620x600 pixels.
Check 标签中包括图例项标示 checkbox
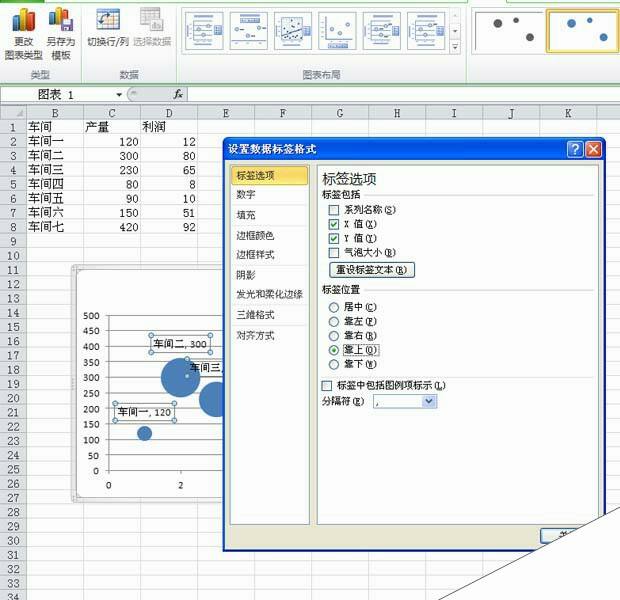(327, 386)
